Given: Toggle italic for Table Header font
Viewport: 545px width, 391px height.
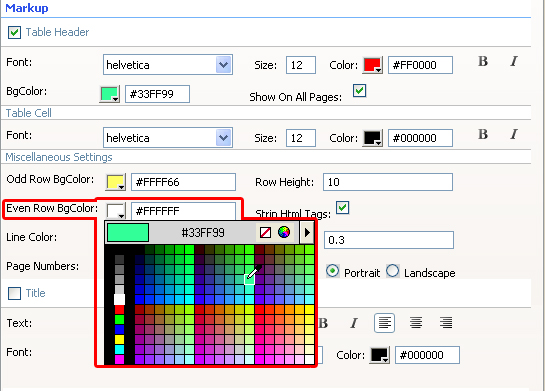Looking at the screenshot, I should coord(514,62).
